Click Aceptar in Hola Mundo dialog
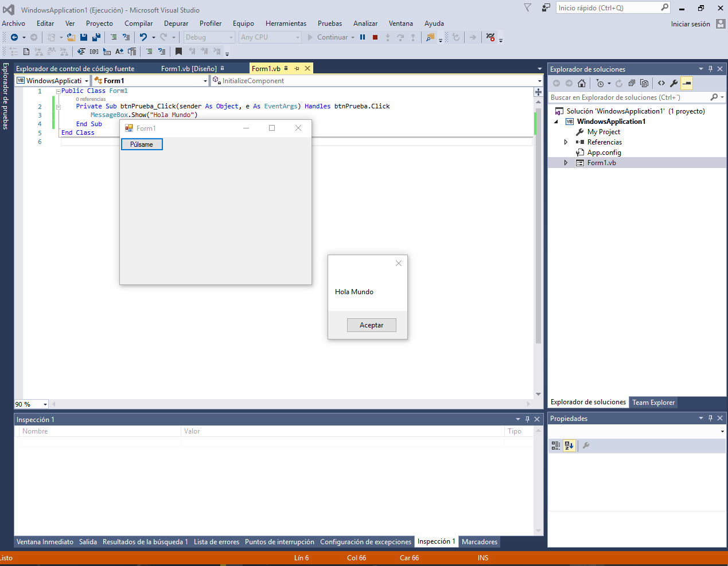The height and width of the screenshot is (566, 728). [x=372, y=325]
